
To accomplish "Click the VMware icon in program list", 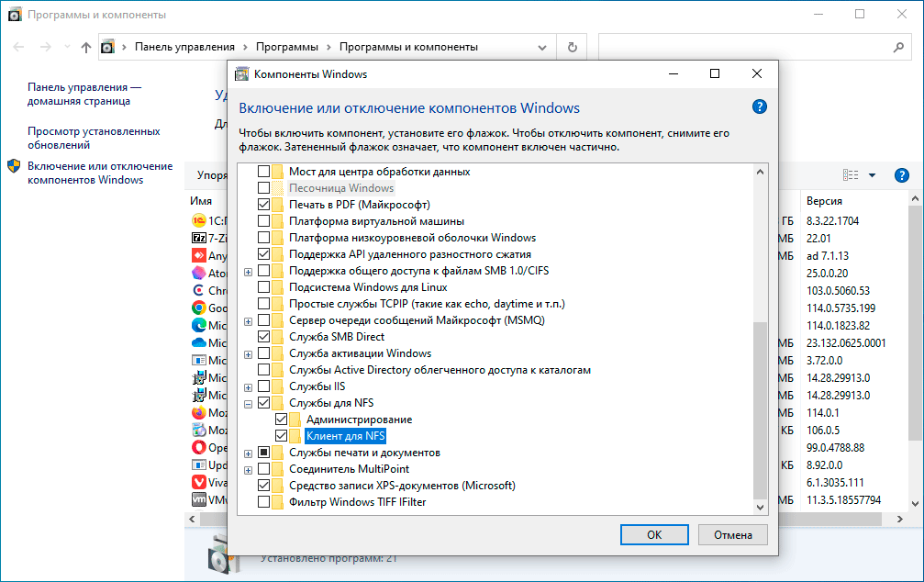I will point(198,499).
